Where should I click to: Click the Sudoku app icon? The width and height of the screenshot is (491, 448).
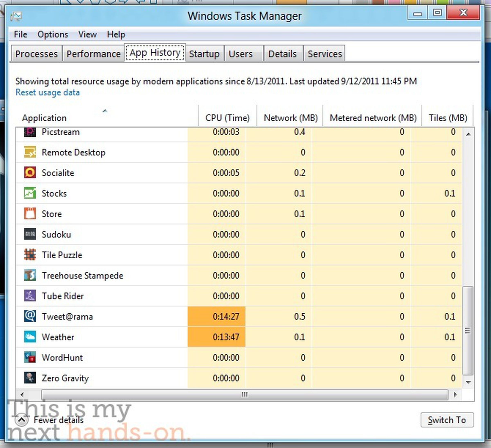click(x=30, y=234)
